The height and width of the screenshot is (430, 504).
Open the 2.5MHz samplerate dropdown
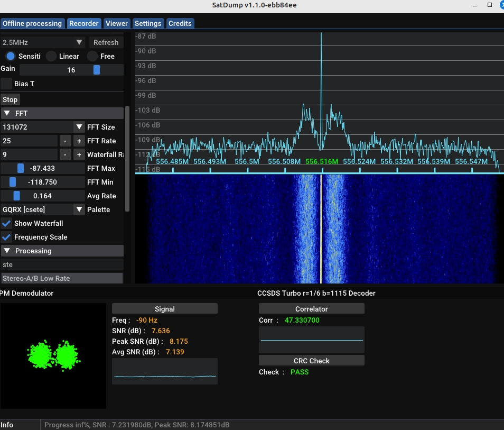point(79,42)
